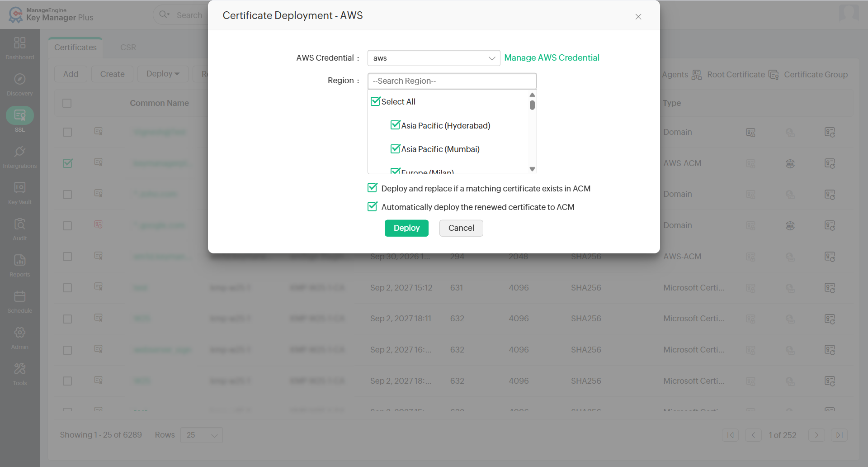Uncheck Asia Pacific (Mumbai) region
Screen dimensions: 868x467
[x=395, y=148]
